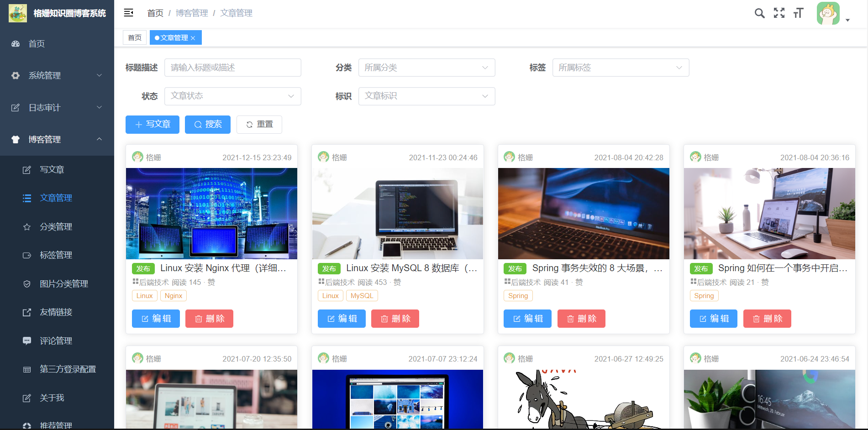Open 关于我 in the sidebar
Image resolution: width=868 pixels, height=430 pixels.
57,398
